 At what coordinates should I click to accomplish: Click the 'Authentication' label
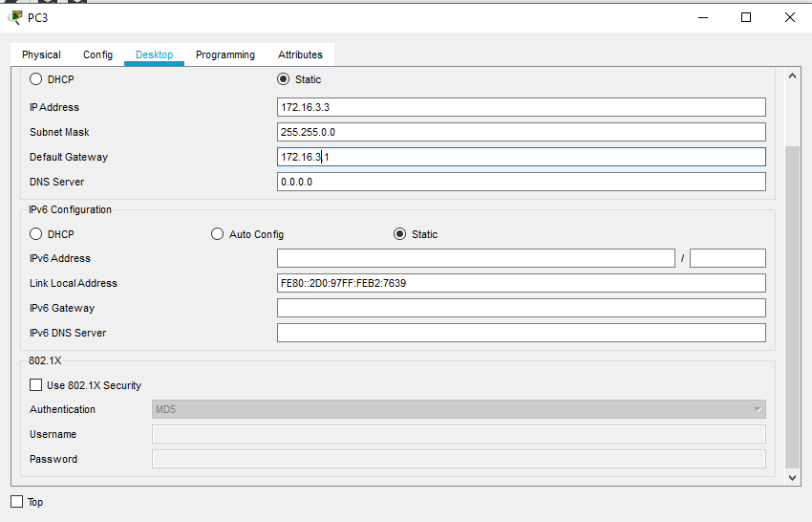[x=63, y=409]
